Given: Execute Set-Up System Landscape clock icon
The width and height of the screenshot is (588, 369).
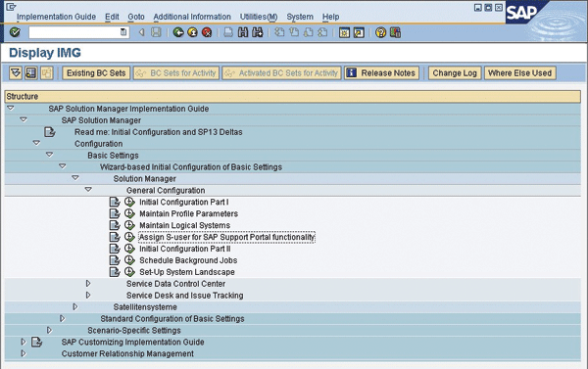Looking at the screenshot, I should [x=129, y=271].
